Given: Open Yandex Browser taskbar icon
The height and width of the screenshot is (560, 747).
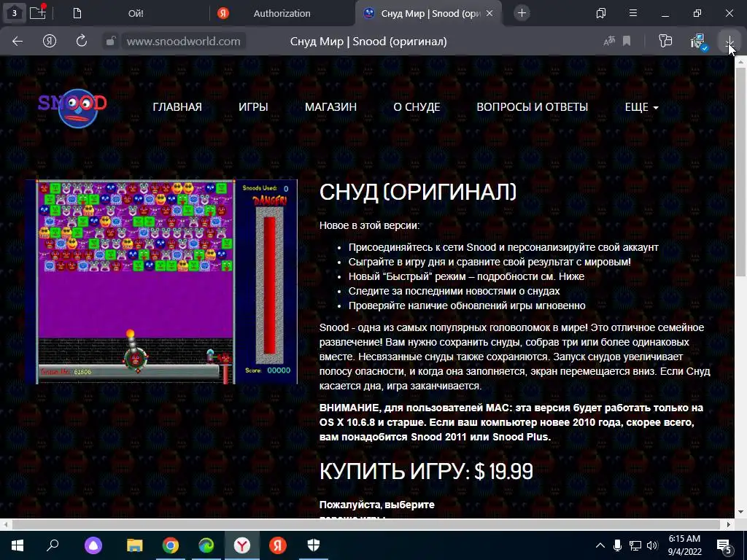Looking at the screenshot, I should 242,545.
